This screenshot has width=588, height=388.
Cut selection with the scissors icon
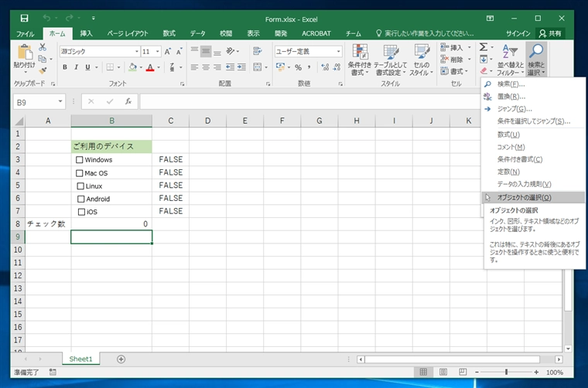point(43,47)
